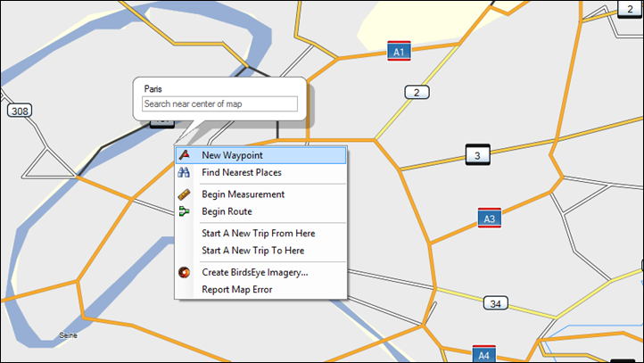Click the Seine river label

point(68,335)
